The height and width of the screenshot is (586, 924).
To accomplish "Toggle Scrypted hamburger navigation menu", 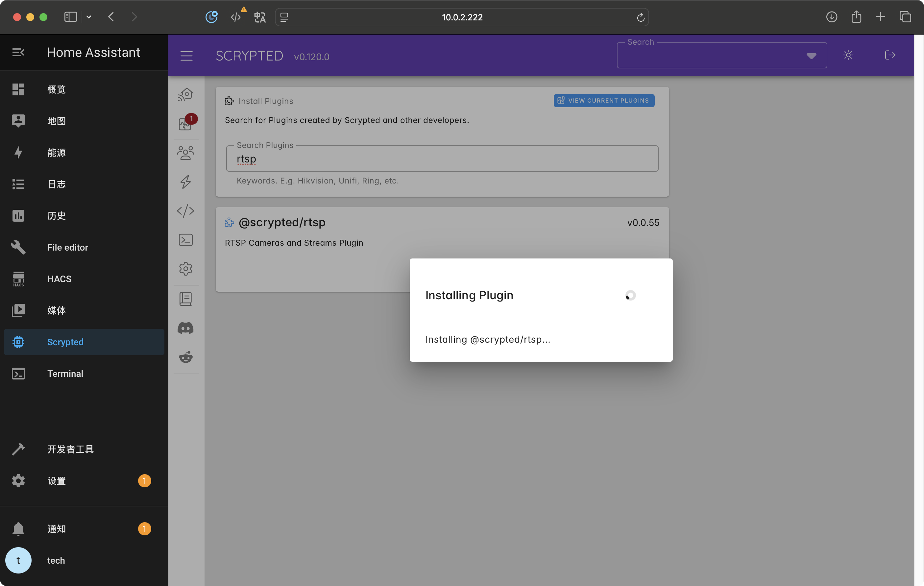I will pos(186,56).
